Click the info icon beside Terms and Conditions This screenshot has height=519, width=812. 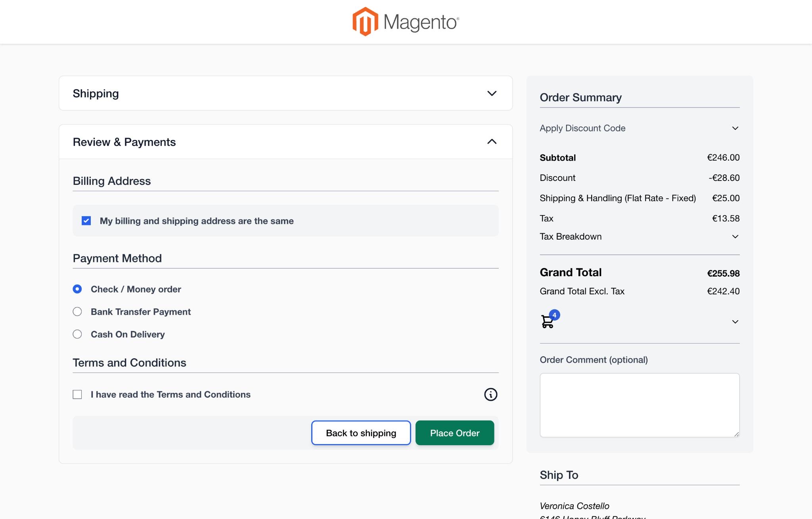pos(490,394)
